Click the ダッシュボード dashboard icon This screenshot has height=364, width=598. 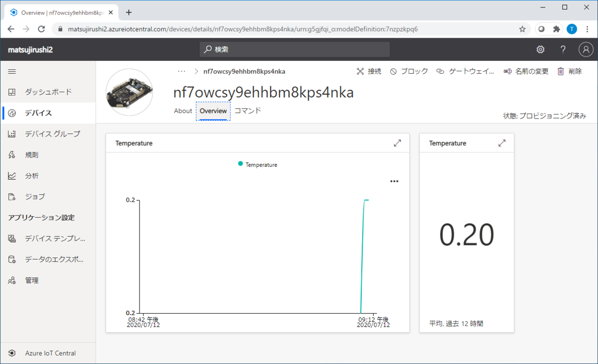coord(12,92)
